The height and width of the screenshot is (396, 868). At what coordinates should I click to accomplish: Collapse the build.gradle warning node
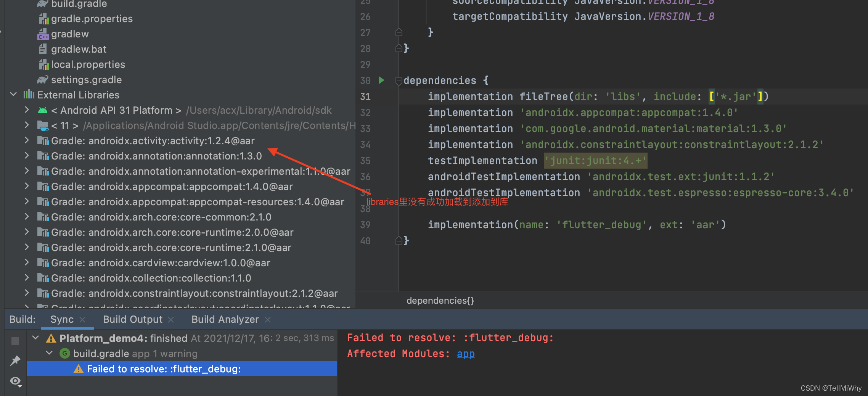(x=49, y=353)
